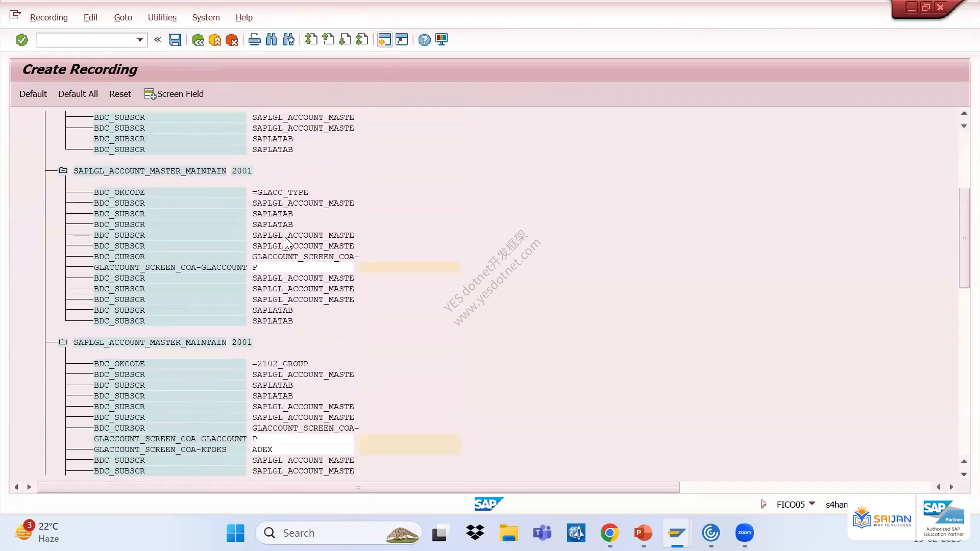Click the orange Exit icon
The width and height of the screenshot is (980, 551).
coord(215,40)
